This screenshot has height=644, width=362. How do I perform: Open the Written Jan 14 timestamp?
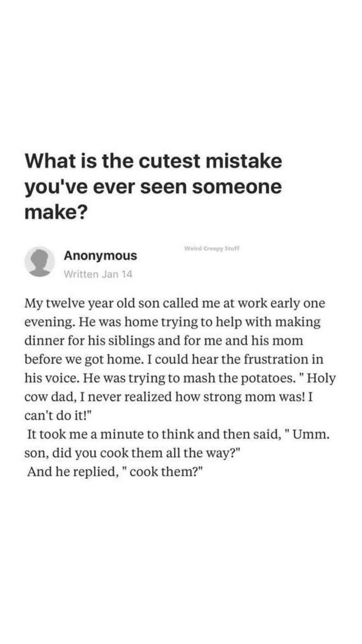pos(98,274)
